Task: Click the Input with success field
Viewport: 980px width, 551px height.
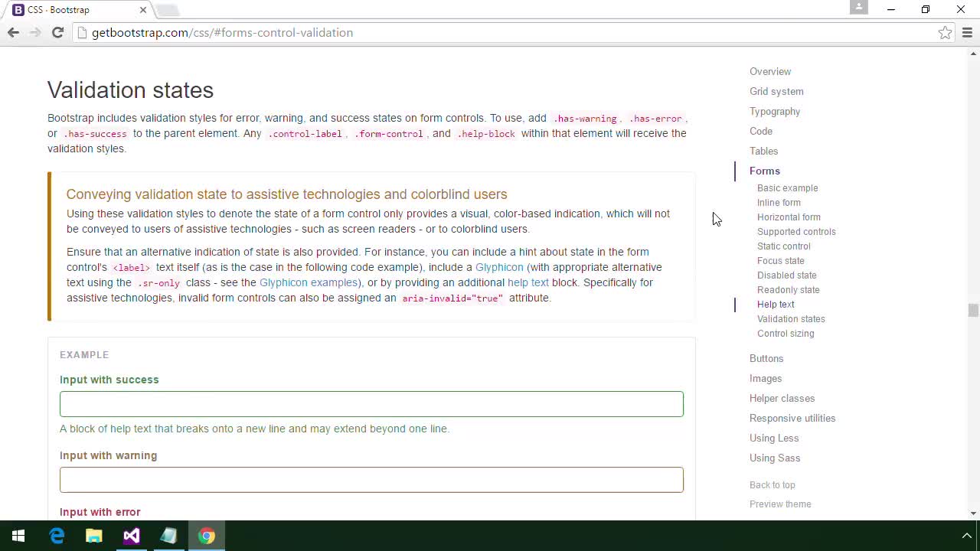Action: pos(371,404)
